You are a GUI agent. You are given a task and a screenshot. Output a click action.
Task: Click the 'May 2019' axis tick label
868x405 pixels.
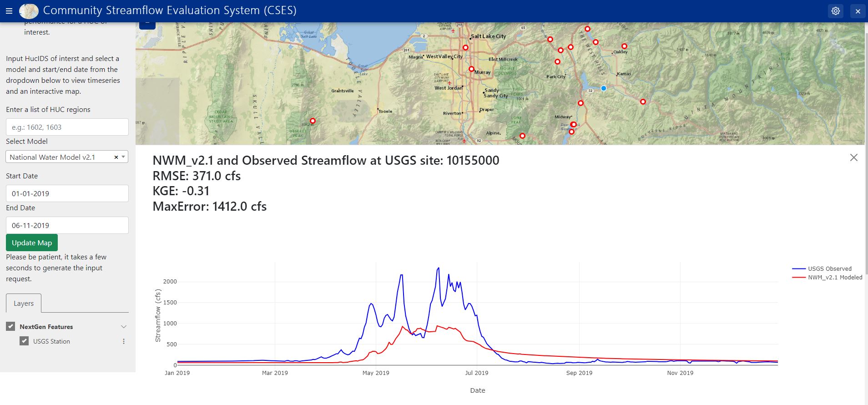click(x=376, y=373)
